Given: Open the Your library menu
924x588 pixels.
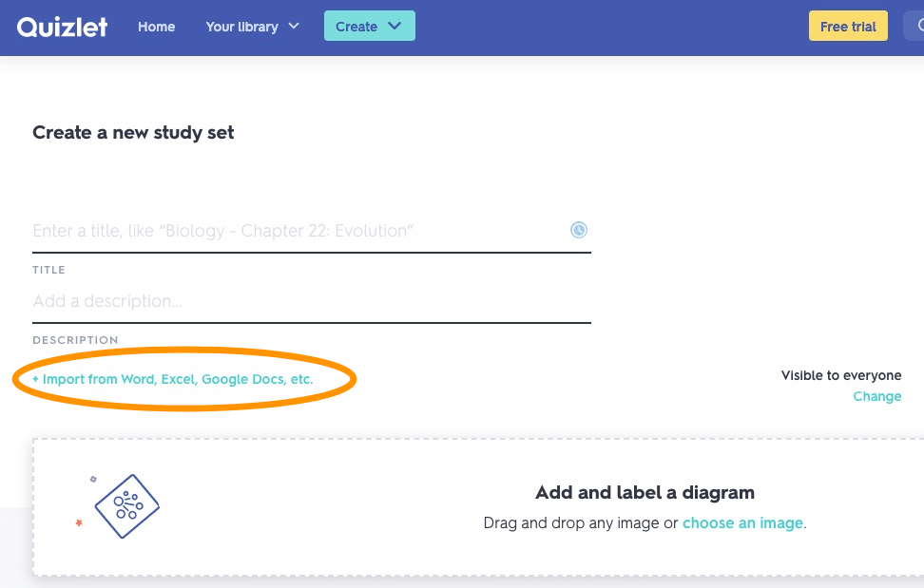Looking at the screenshot, I should [242, 27].
